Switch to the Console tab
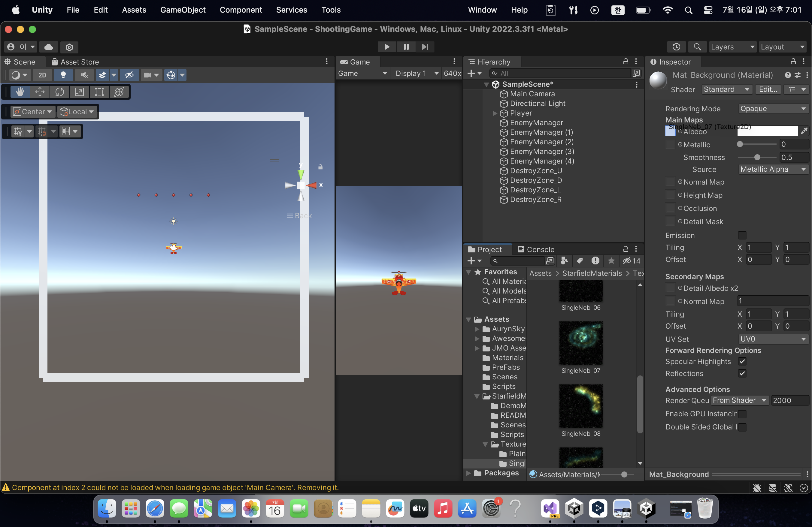The width and height of the screenshot is (812, 527). (536, 249)
